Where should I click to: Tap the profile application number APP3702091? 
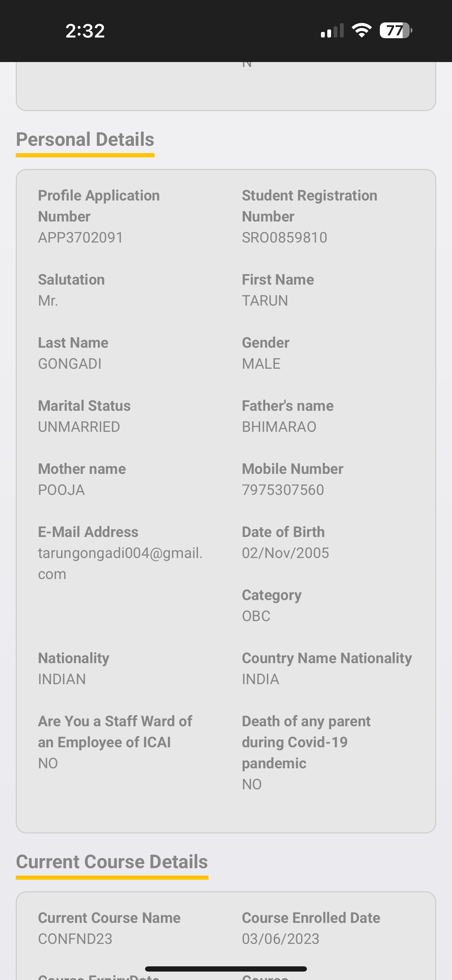[x=81, y=237]
